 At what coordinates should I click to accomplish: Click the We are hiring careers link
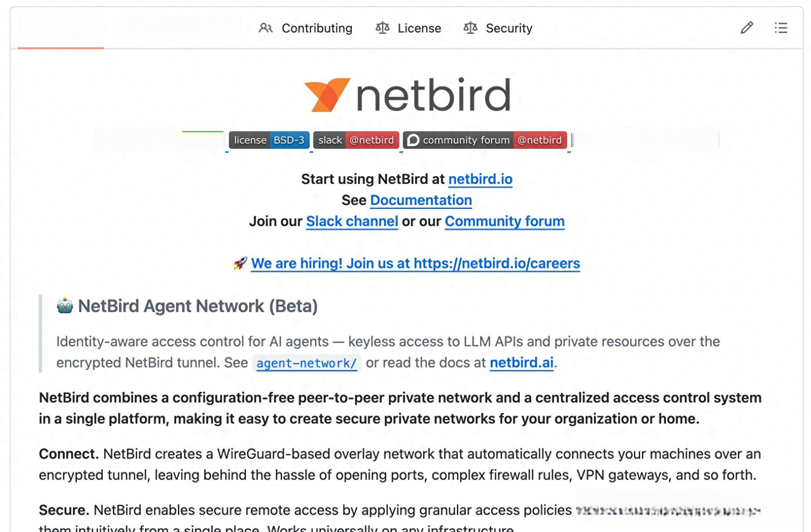coord(416,263)
